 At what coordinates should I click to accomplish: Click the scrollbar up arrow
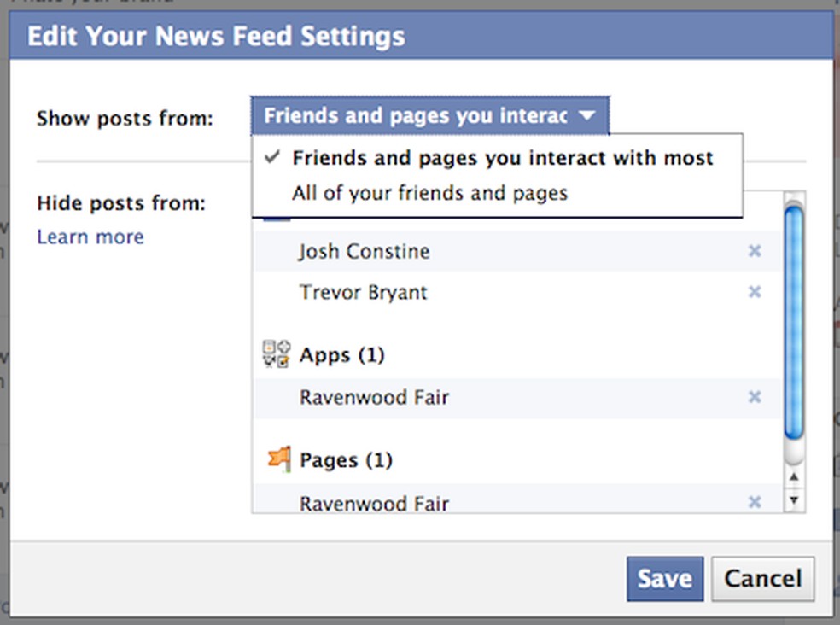click(794, 479)
